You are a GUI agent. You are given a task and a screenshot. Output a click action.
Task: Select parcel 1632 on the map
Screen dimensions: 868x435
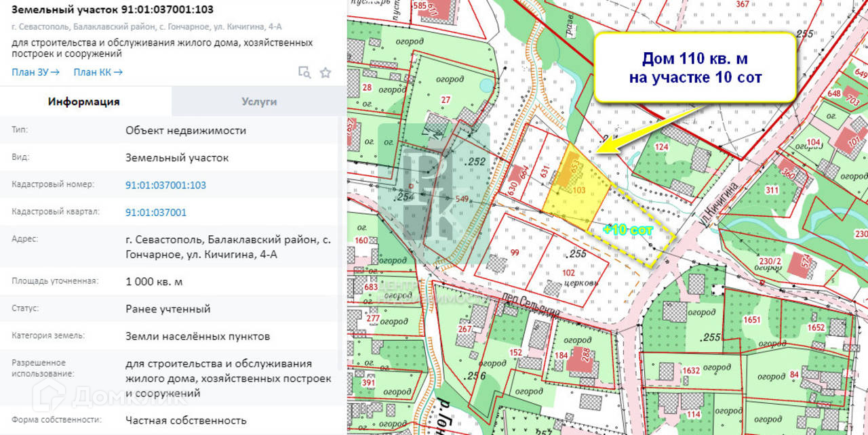point(691,371)
